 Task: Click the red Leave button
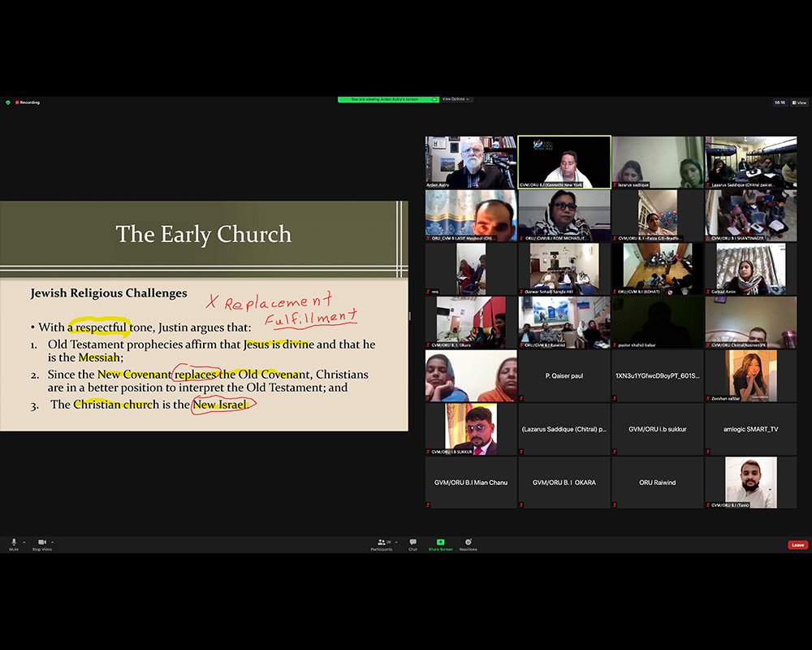(797, 545)
